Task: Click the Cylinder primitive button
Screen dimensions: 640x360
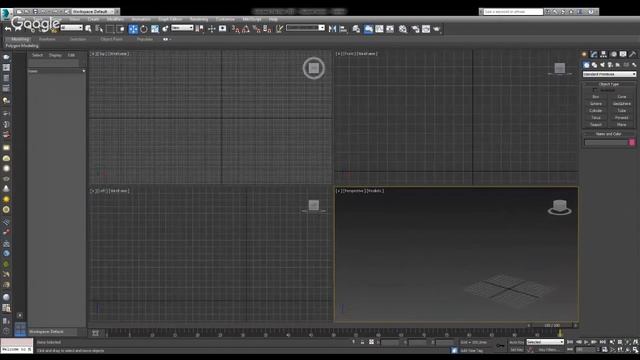Action: tap(596, 111)
